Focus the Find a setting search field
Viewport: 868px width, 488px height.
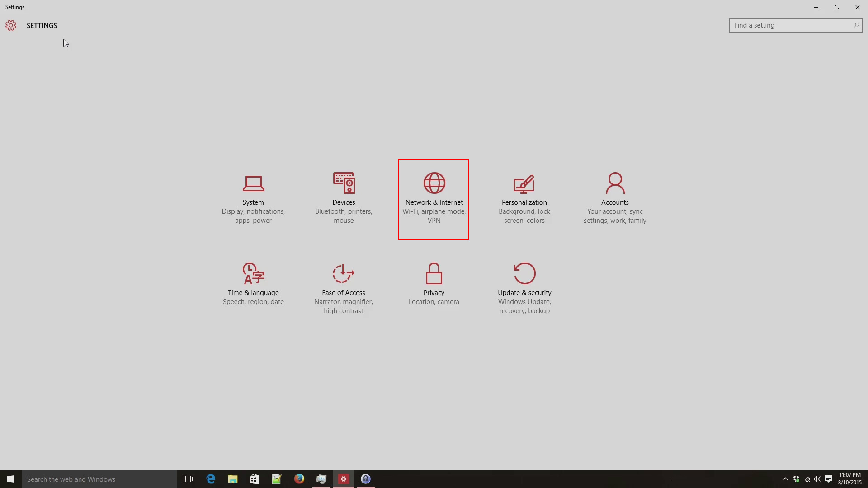[795, 25]
